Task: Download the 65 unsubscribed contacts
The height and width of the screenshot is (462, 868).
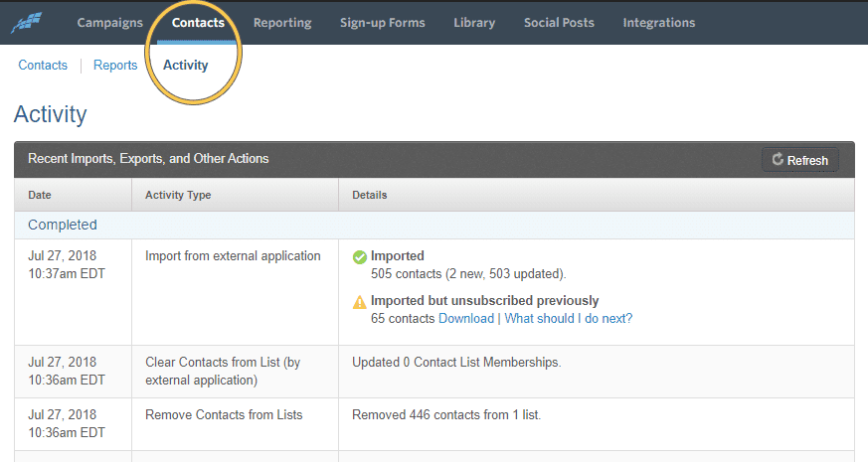Action: pyautogui.click(x=466, y=319)
